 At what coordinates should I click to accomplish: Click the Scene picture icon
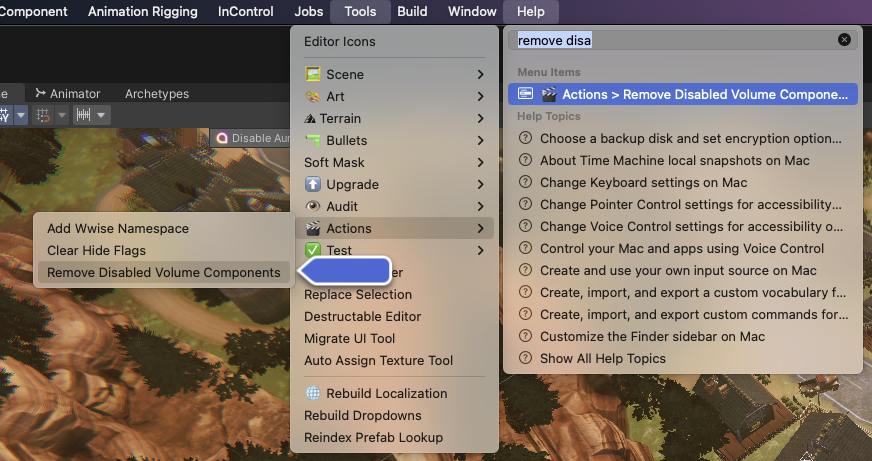pyautogui.click(x=313, y=74)
